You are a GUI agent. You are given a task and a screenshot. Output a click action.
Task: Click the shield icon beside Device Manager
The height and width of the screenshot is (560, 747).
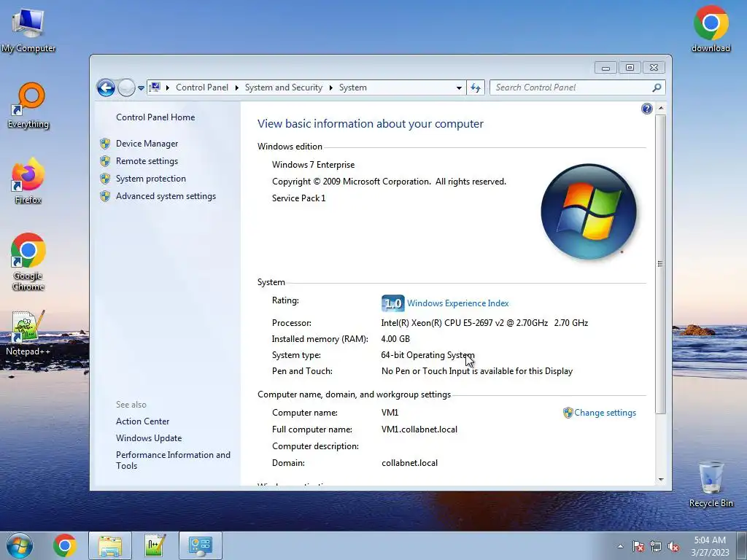click(105, 144)
